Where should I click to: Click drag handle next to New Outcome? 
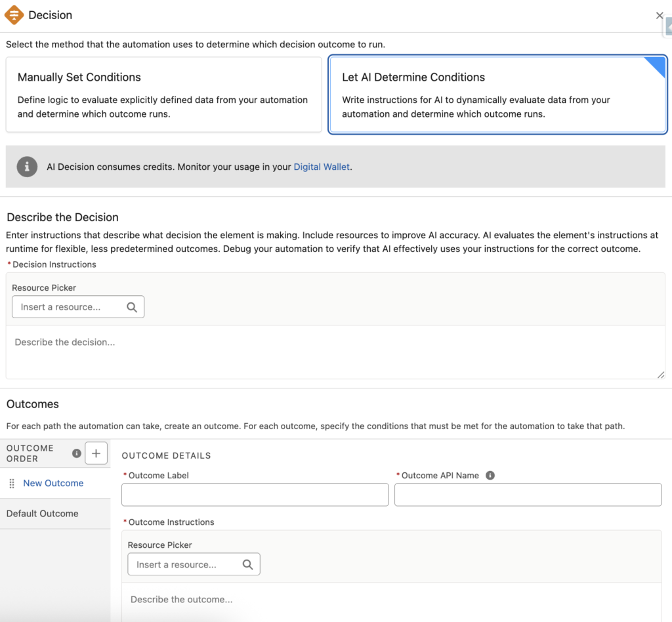coord(12,484)
